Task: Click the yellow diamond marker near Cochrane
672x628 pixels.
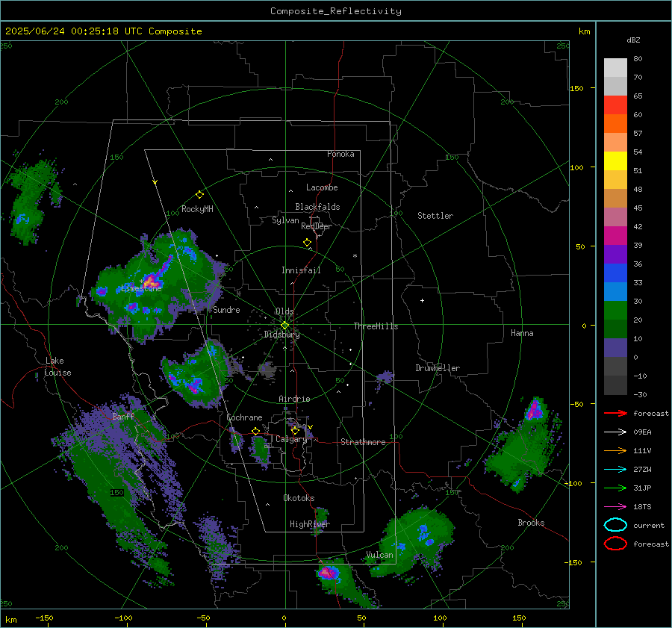Action: [256, 432]
